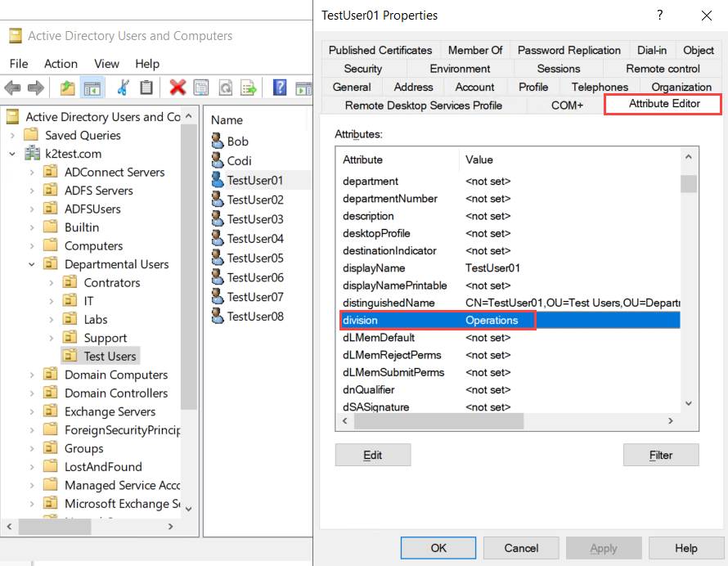
Task: Click the Test Users OU folder icon
Action: tap(70, 356)
